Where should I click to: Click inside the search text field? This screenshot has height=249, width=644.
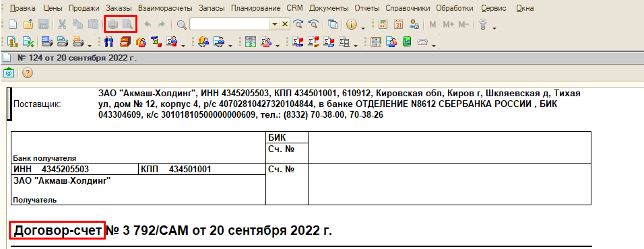[x=229, y=24]
